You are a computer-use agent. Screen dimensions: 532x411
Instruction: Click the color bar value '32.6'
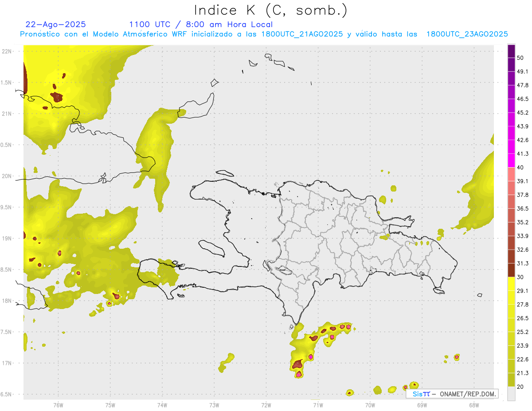[x=523, y=250]
